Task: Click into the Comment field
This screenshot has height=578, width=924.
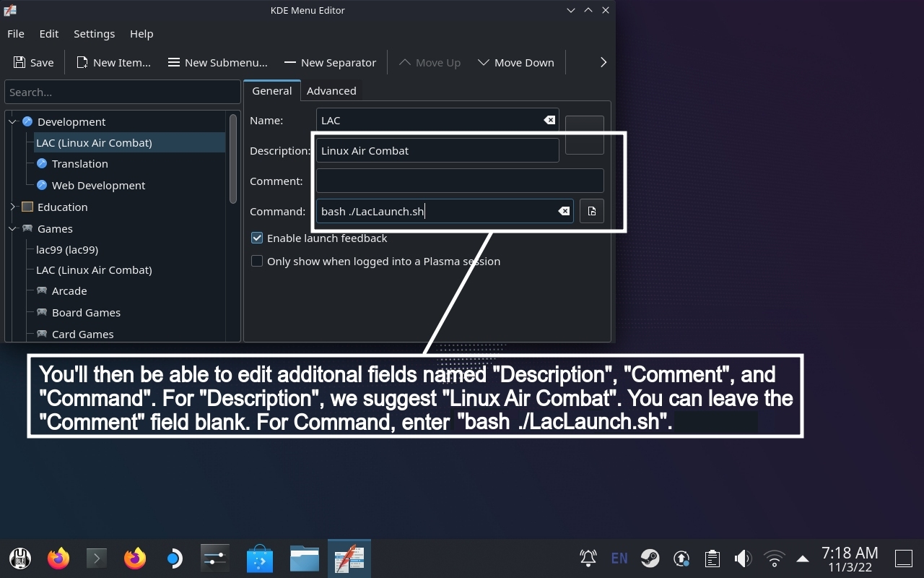Action: click(460, 181)
